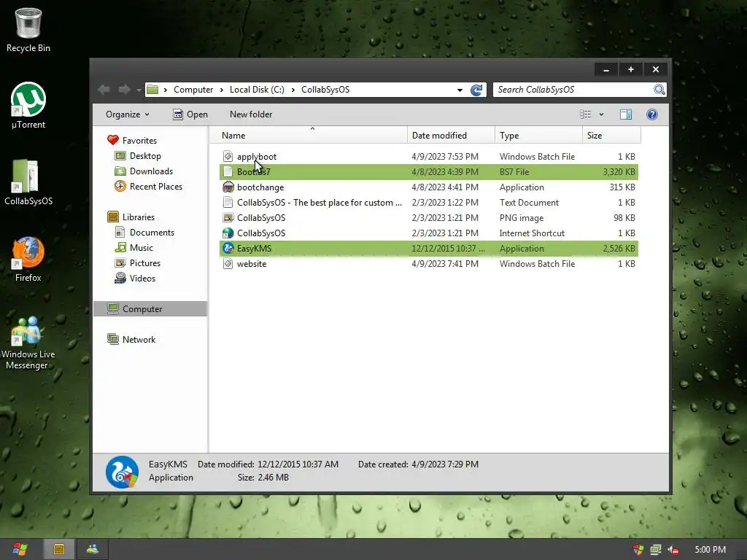Open Help with the question mark icon

[x=652, y=114]
